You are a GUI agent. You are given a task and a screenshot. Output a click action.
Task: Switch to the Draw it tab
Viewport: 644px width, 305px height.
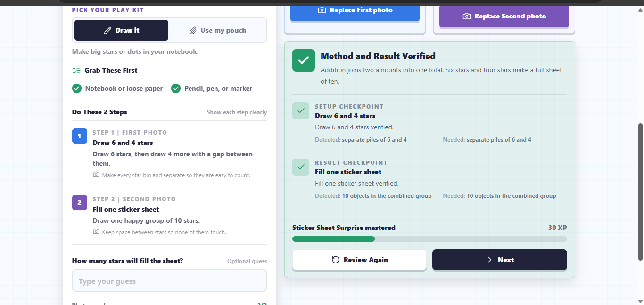coord(121,30)
